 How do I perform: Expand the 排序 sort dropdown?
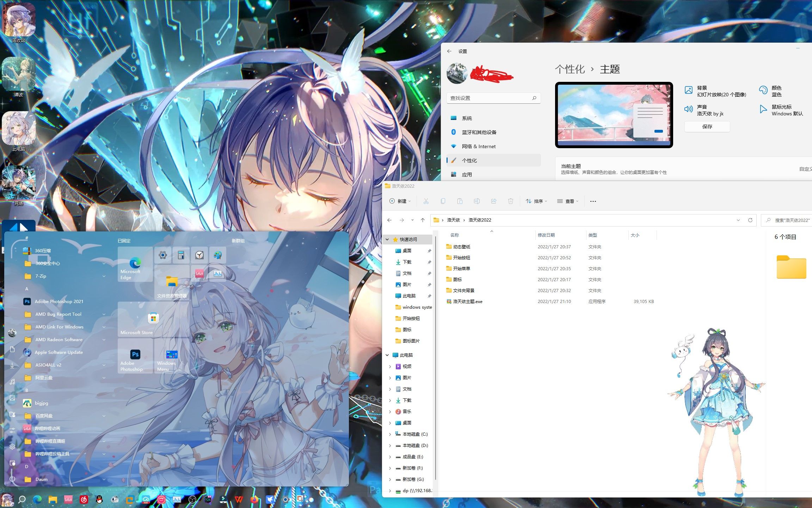536,201
